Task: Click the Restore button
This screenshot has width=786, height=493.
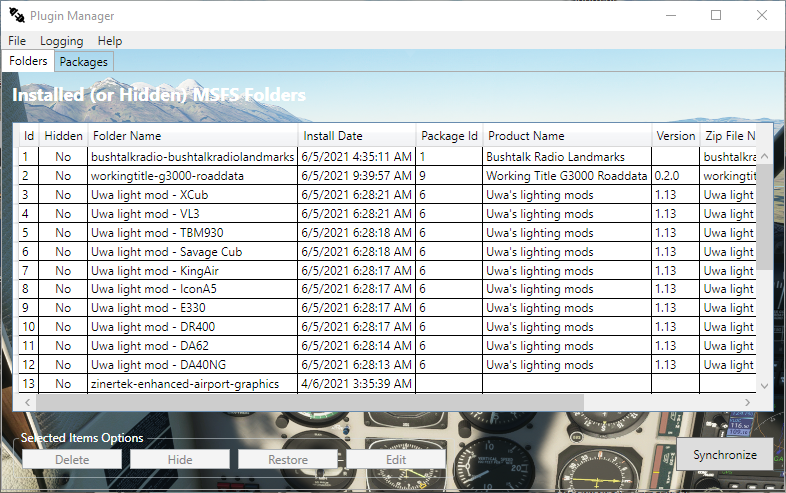Action: click(x=288, y=459)
